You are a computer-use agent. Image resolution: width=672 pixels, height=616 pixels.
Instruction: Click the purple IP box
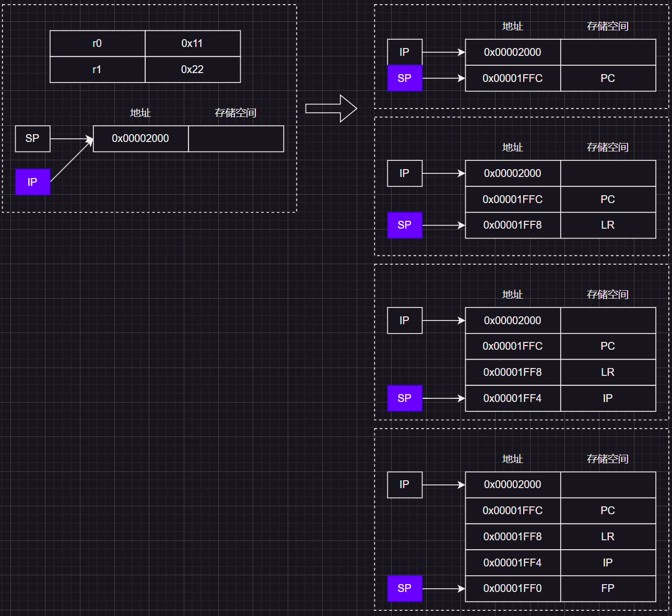(x=32, y=182)
